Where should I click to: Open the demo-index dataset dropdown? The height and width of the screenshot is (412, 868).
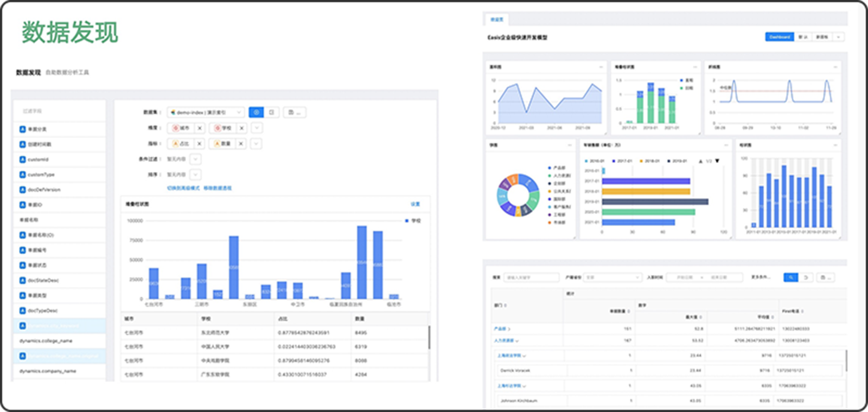click(206, 112)
